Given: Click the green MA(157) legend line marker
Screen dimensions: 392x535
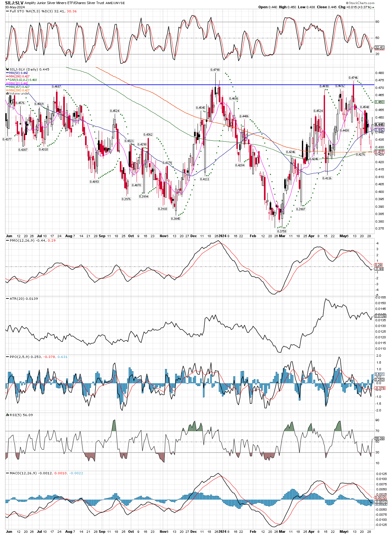Looking at the screenshot, I should click(8, 87).
